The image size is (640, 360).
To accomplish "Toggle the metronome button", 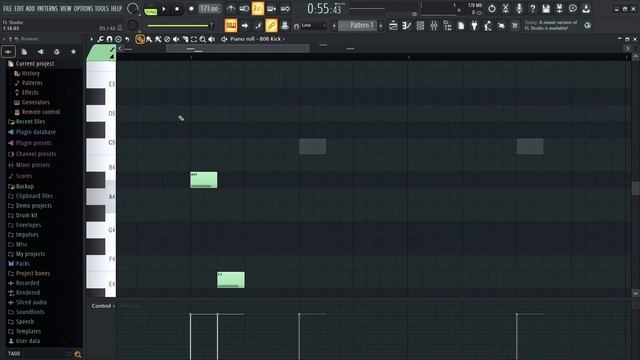I will pyautogui.click(x=231, y=9).
